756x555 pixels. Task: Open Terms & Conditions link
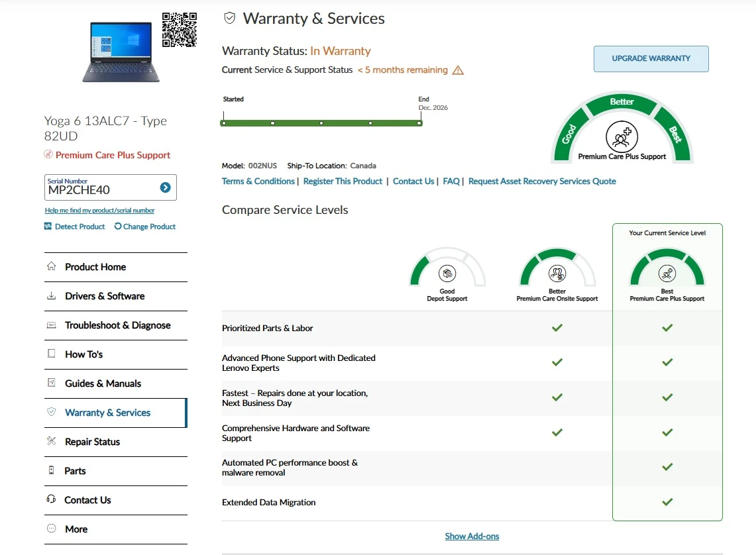258,181
